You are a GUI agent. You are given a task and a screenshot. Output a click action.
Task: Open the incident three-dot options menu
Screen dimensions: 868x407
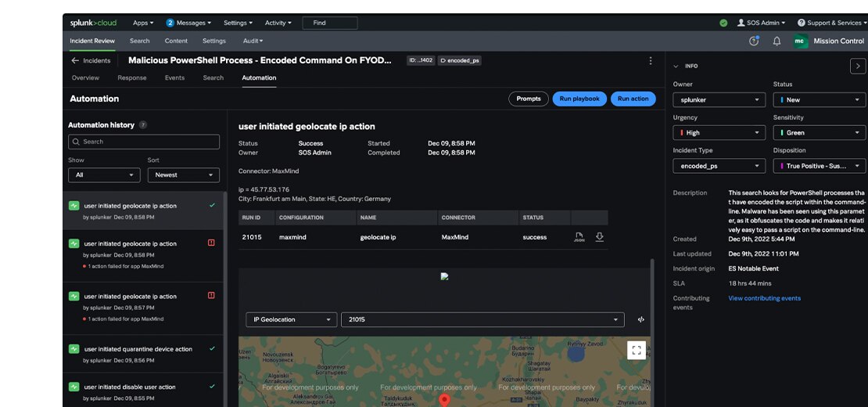(651, 61)
